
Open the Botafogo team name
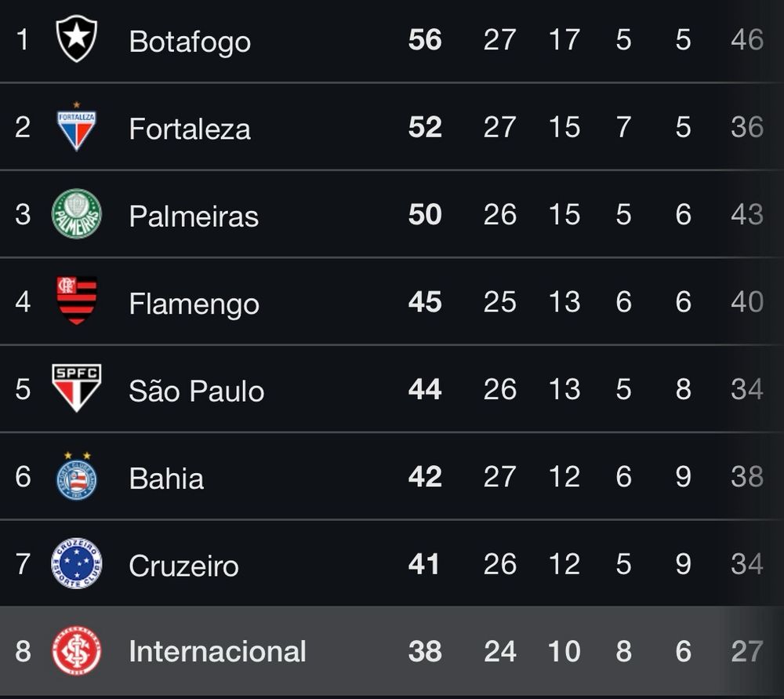pos(190,42)
